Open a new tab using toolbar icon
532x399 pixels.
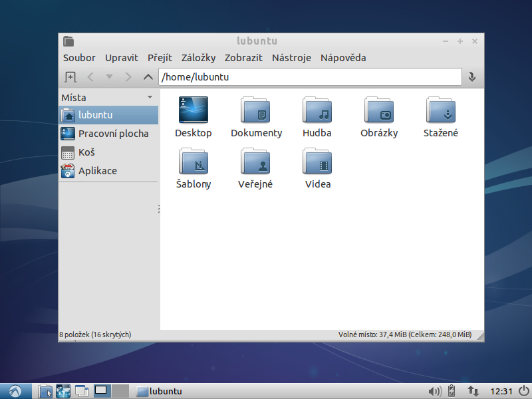pos(70,77)
